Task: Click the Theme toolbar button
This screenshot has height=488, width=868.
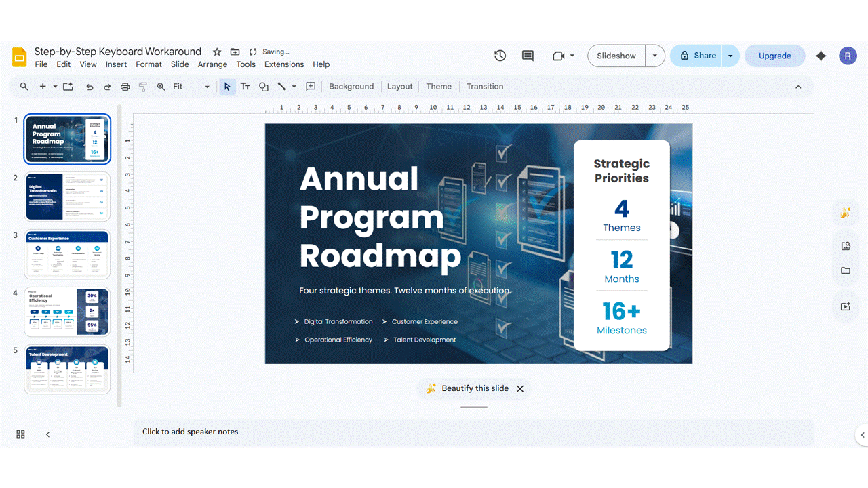Action: point(439,87)
